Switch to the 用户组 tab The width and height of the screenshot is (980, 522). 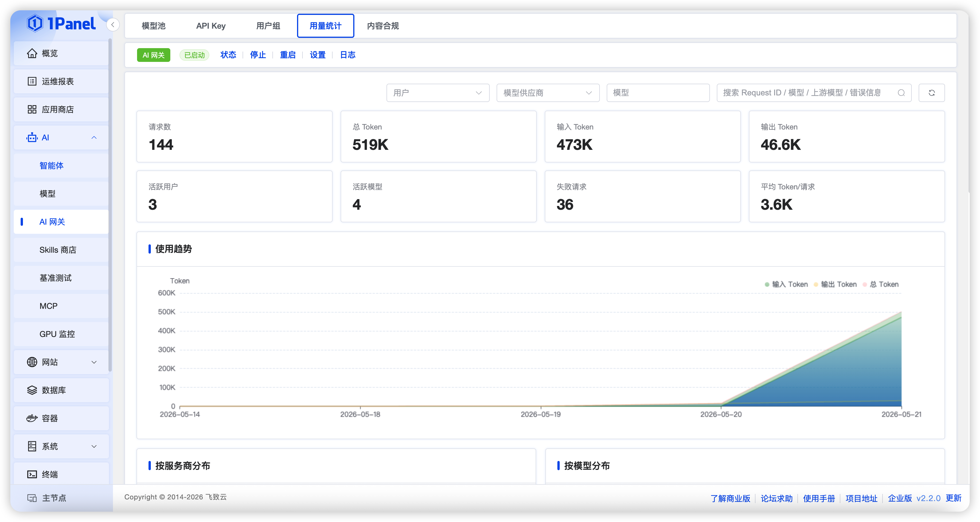[268, 26]
